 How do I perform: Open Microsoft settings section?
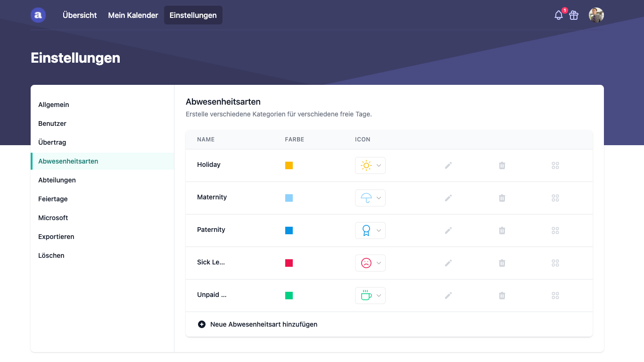point(102,218)
